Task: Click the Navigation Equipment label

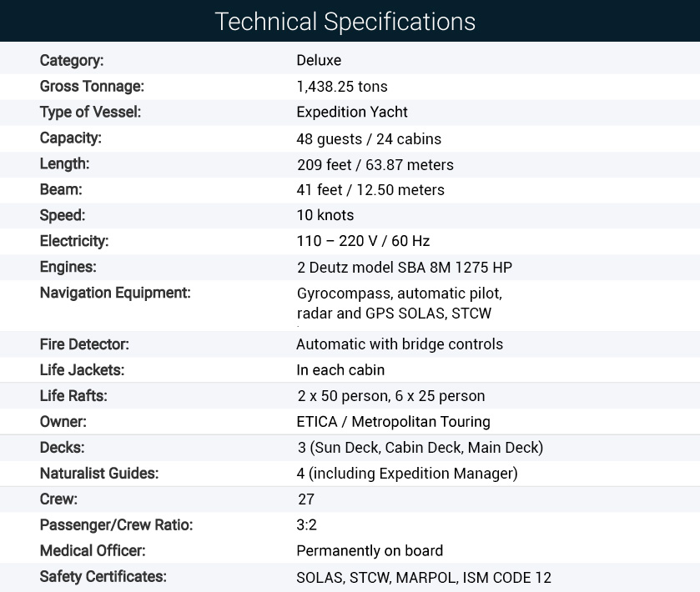Action: click(115, 293)
